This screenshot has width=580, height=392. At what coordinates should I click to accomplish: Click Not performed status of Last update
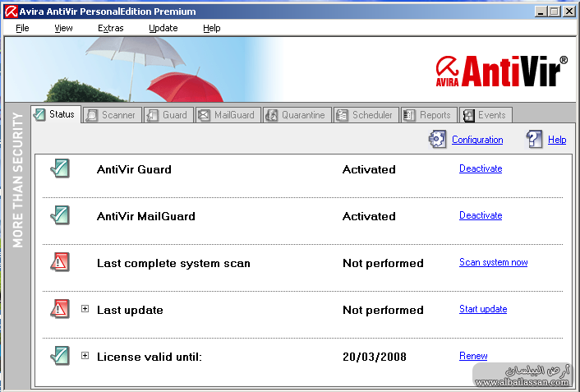pyautogui.click(x=383, y=310)
